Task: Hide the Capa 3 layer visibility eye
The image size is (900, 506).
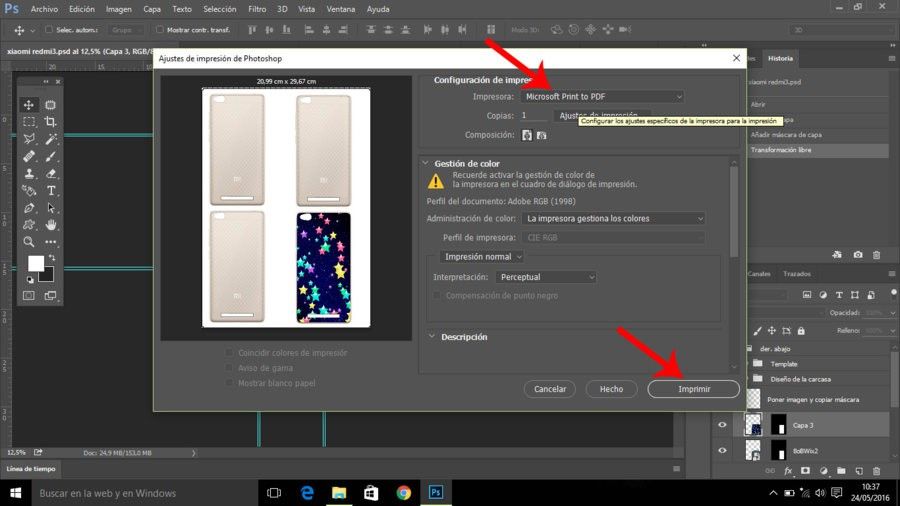Action: click(x=722, y=425)
